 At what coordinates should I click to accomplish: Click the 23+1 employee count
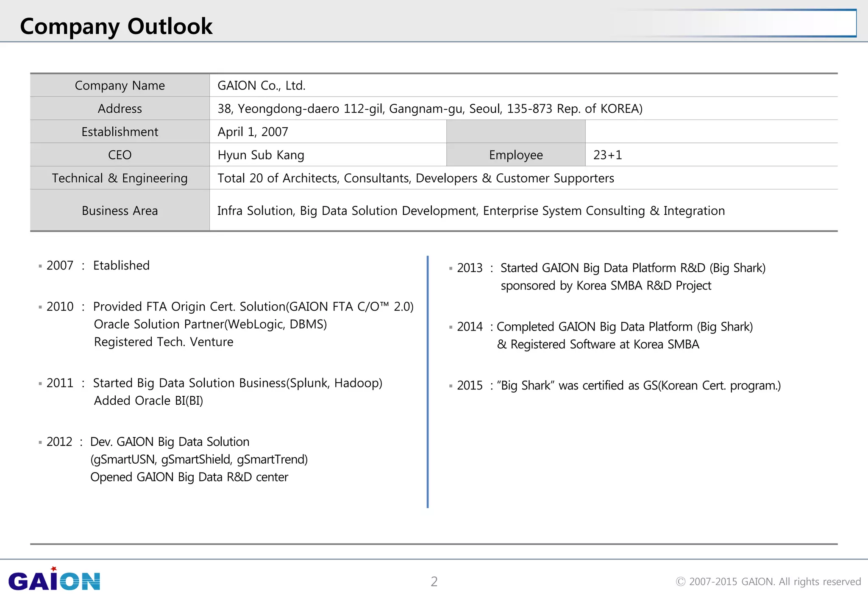coord(607,155)
